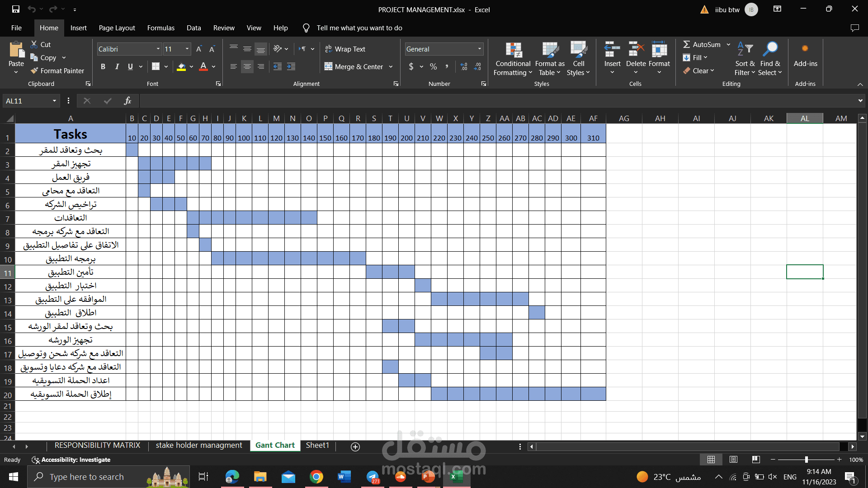Toggle Bold formatting
868x488 pixels.
(x=103, y=67)
